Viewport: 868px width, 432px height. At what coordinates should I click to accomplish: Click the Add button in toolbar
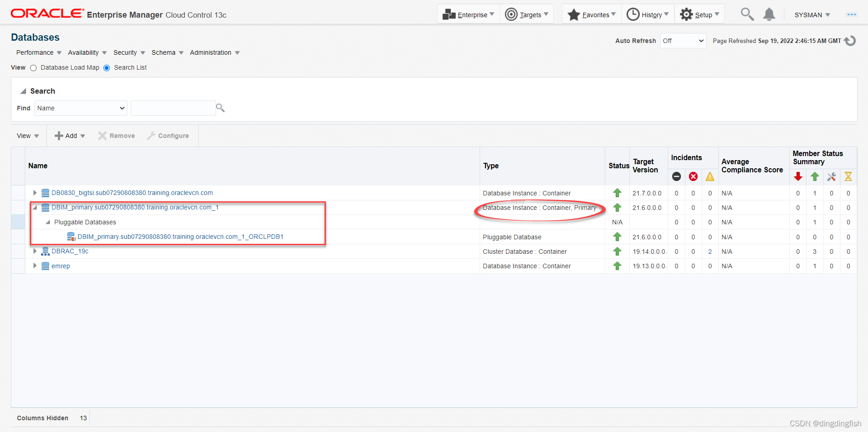(70, 136)
